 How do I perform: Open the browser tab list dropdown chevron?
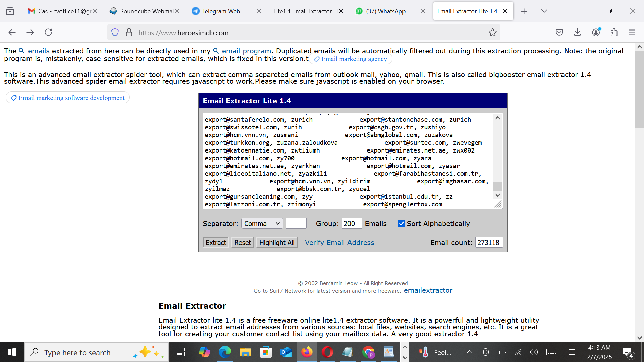pyautogui.click(x=544, y=11)
